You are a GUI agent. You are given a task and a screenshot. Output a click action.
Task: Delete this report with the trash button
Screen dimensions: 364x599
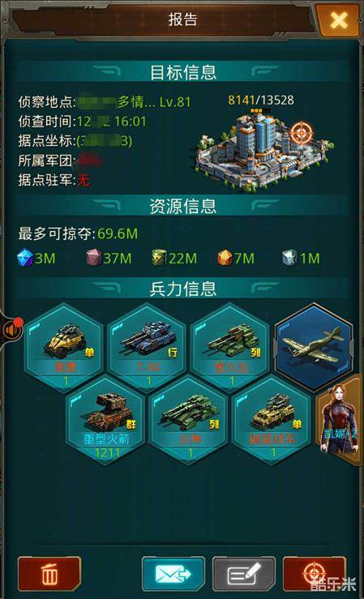click(x=49, y=573)
